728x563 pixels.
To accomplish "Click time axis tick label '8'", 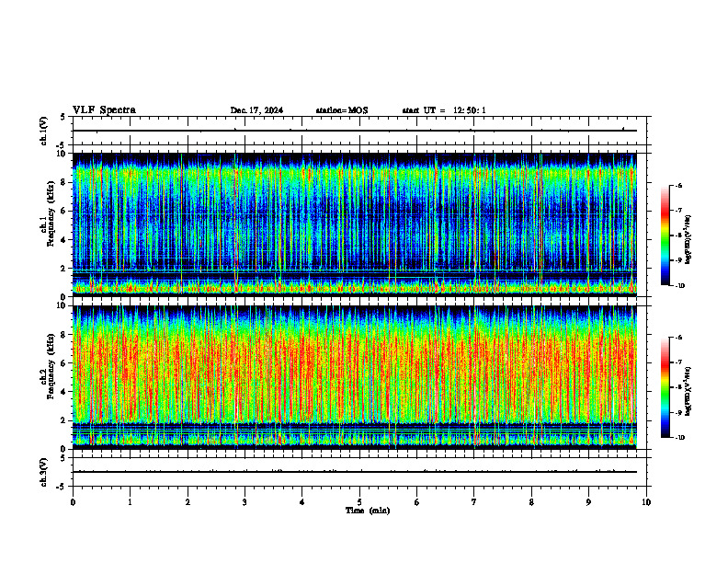I will pyautogui.click(x=531, y=502).
